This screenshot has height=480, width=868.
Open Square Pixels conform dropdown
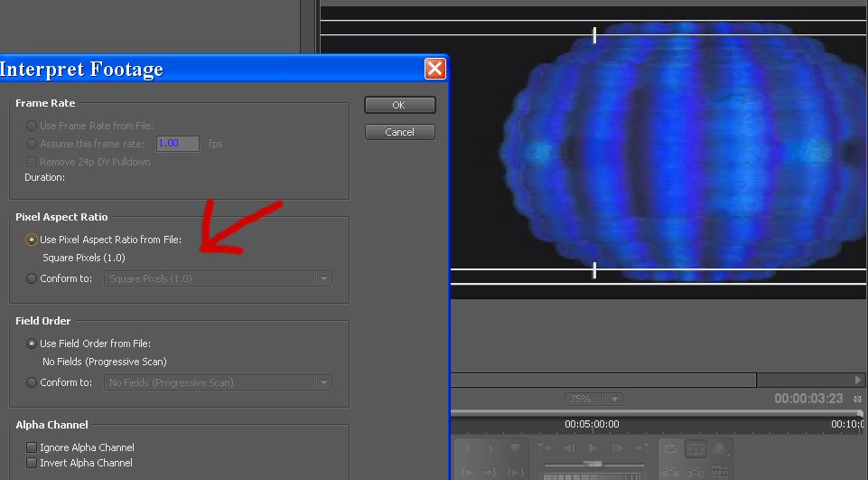tap(218, 278)
